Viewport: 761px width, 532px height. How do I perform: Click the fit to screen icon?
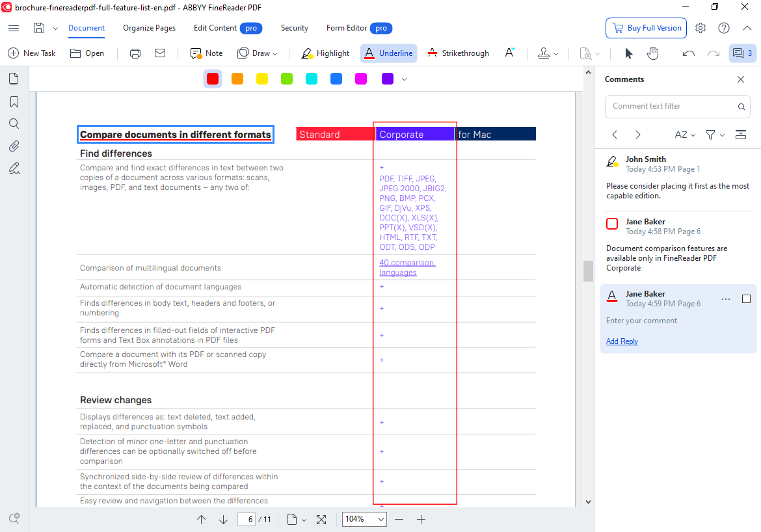[321, 520]
